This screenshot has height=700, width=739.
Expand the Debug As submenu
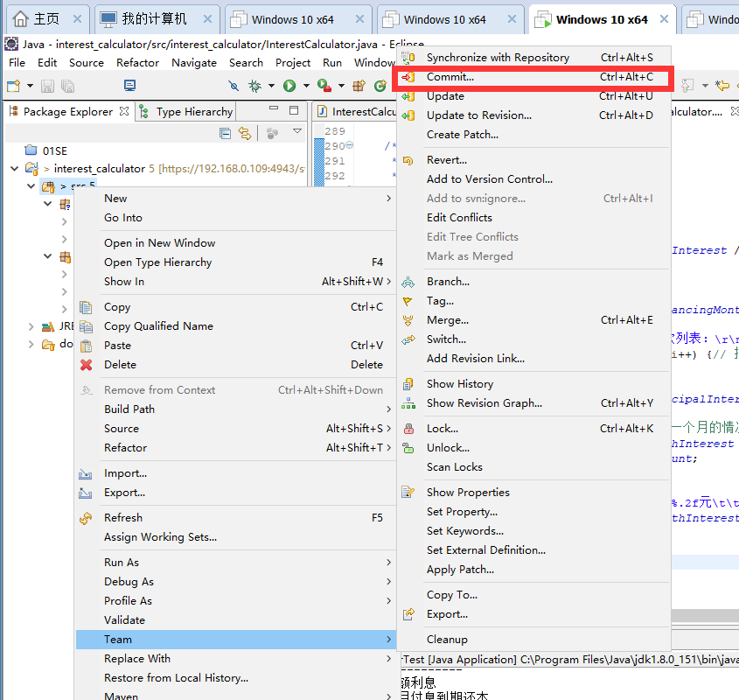tap(389, 582)
